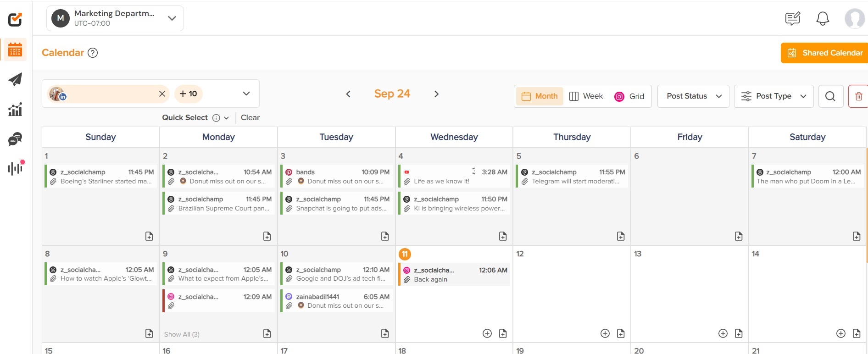Click Show All (3) on September 9
The image size is (868, 354).
(x=182, y=334)
